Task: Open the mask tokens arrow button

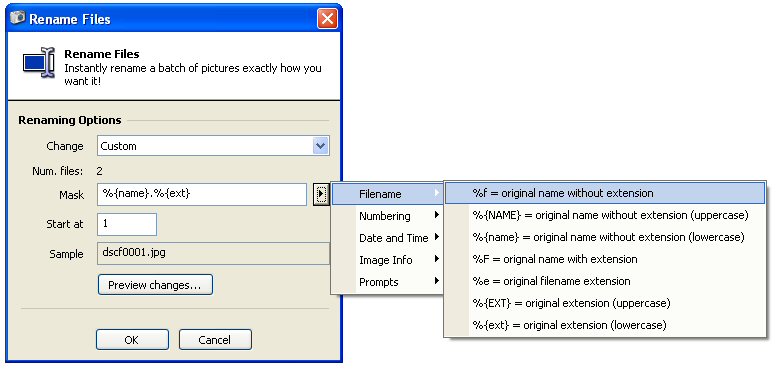Action: point(321,194)
